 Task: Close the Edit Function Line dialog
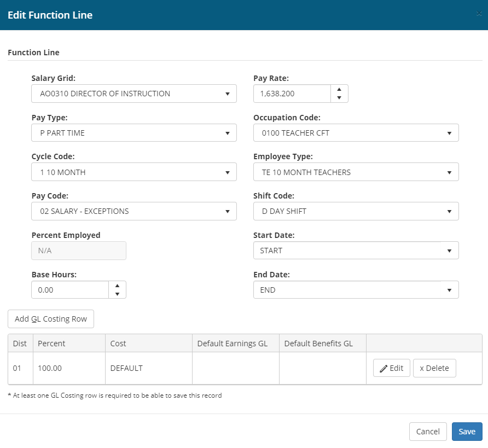click(x=479, y=14)
